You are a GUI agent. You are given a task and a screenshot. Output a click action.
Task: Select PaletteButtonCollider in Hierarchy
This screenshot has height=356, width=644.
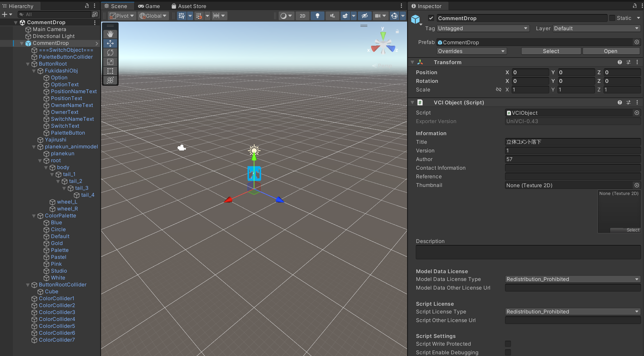click(66, 57)
